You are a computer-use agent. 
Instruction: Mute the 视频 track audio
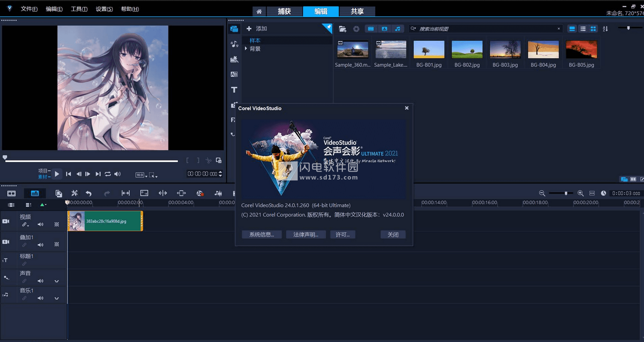click(x=40, y=225)
